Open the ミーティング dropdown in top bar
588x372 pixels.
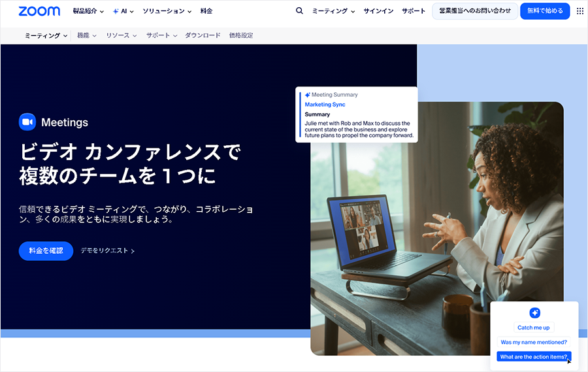point(333,11)
